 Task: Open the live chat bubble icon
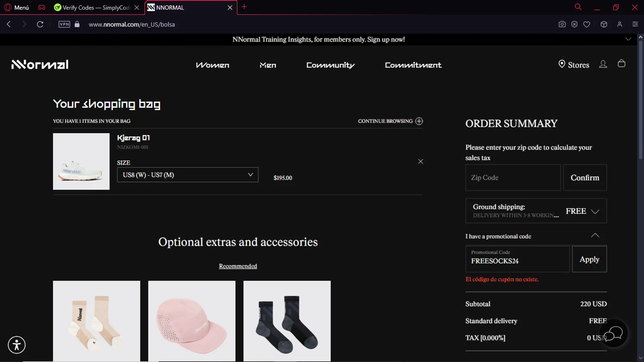click(x=614, y=333)
